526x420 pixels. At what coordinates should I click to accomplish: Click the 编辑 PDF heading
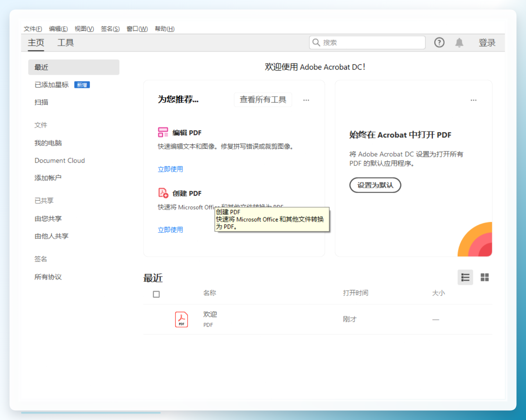pos(187,133)
